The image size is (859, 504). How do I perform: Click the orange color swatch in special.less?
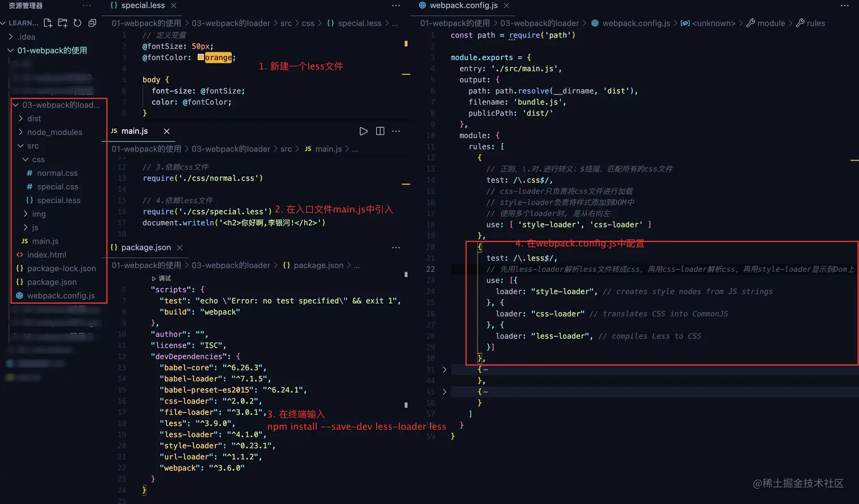click(201, 57)
